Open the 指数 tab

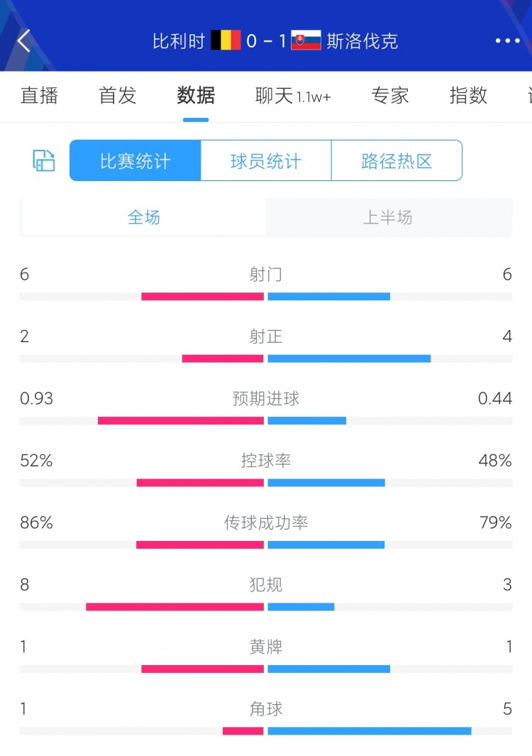coord(468,95)
